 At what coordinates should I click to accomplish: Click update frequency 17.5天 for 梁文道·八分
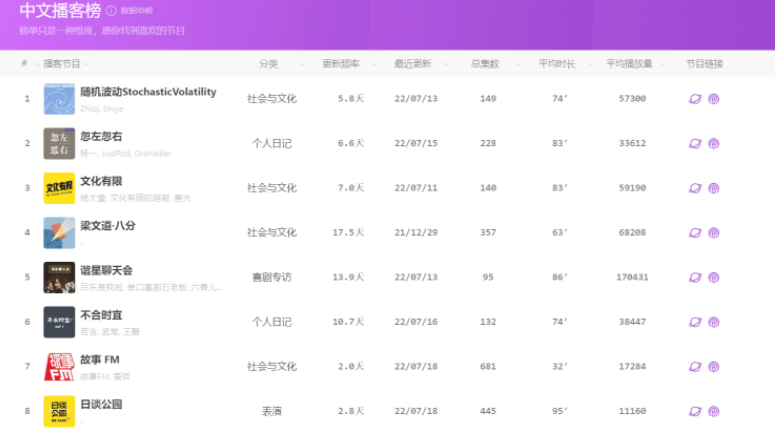(348, 233)
